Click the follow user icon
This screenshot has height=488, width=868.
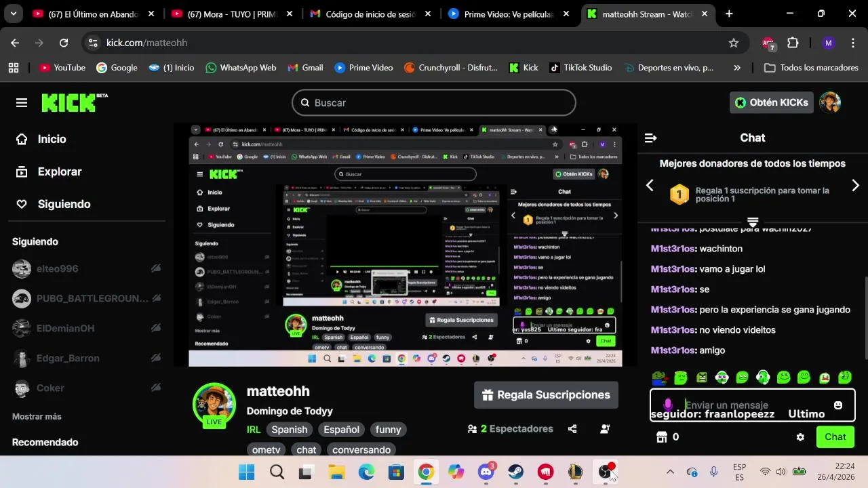tap(605, 429)
